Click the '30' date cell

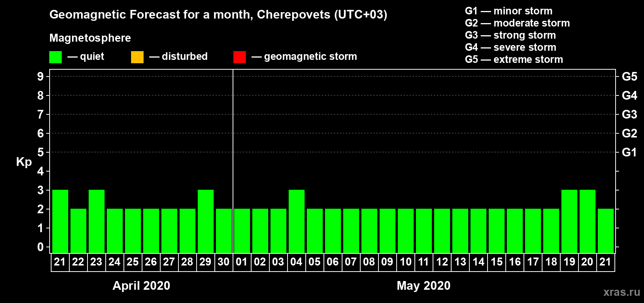point(224,262)
